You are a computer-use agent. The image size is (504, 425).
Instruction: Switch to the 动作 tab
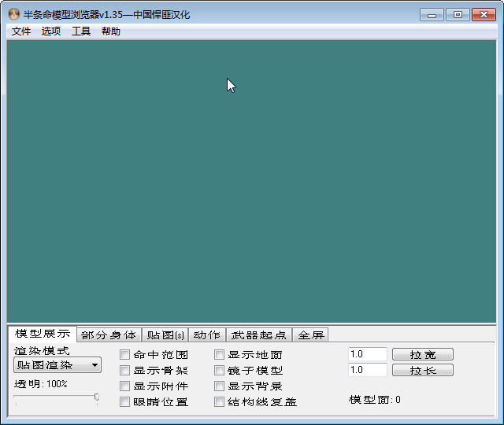[207, 335]
